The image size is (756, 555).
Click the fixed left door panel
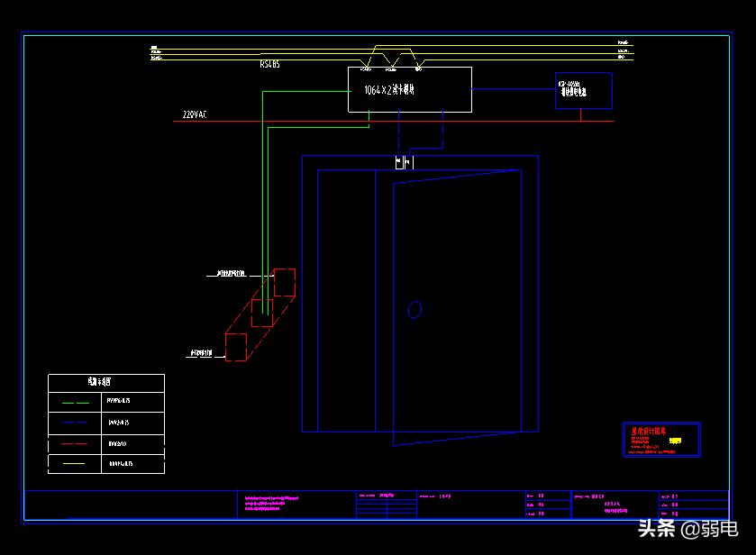click(x=346, y=300)
